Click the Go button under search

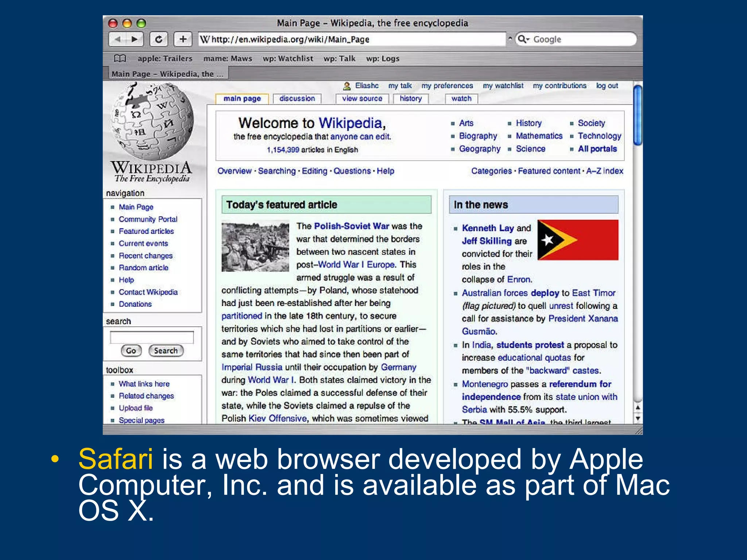(131, 351)
